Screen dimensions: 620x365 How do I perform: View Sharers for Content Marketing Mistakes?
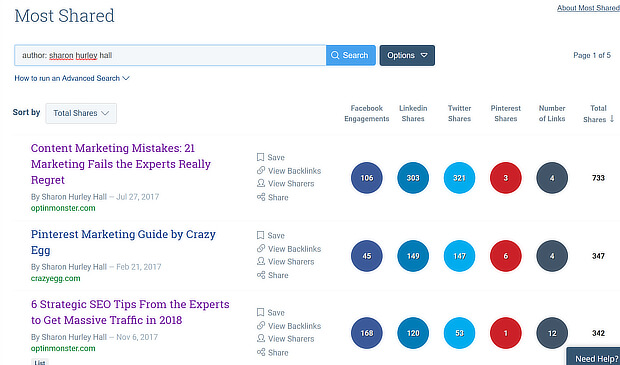[x=285, y=183]
